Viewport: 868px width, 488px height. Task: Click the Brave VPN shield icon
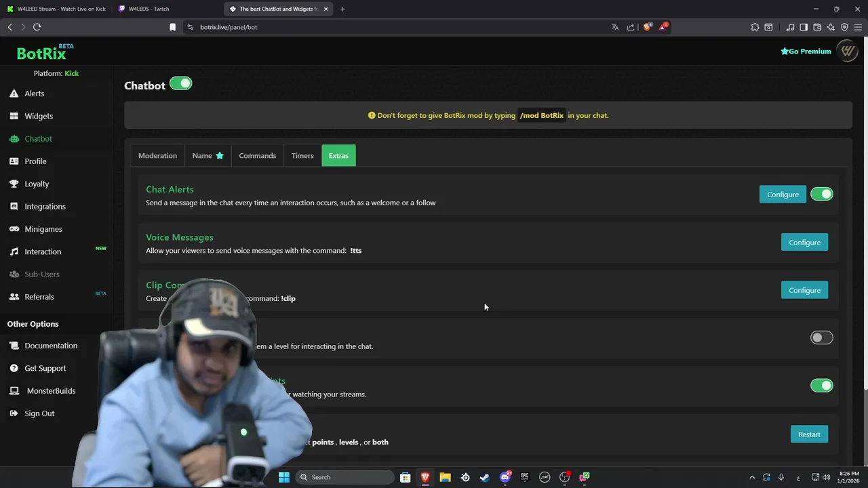844,27
